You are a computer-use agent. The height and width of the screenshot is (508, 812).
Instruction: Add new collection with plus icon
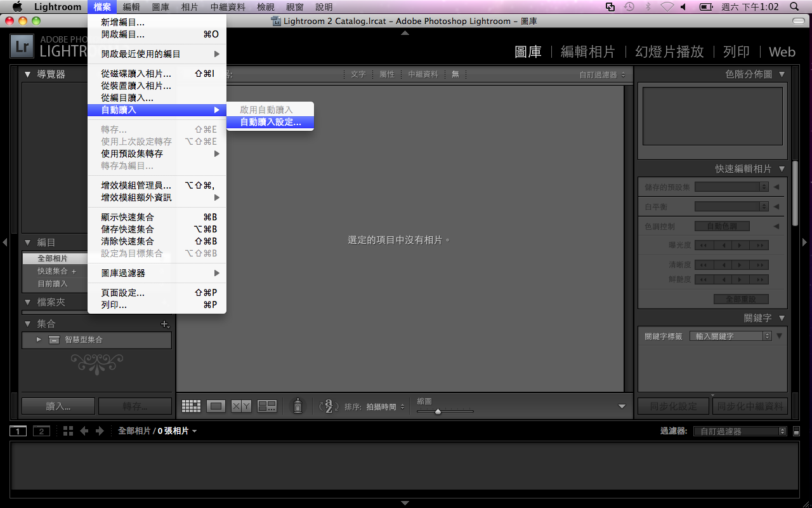(x=165, y=324)
